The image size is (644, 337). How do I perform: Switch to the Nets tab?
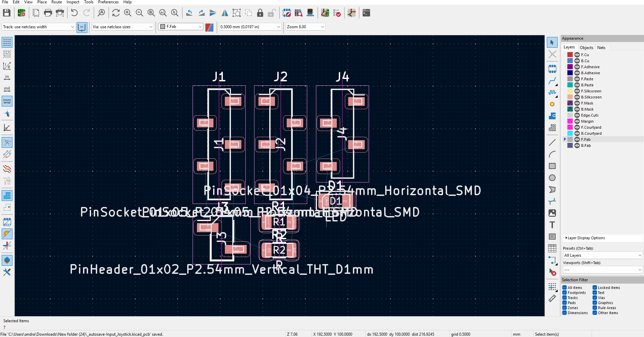pos(601,48)
